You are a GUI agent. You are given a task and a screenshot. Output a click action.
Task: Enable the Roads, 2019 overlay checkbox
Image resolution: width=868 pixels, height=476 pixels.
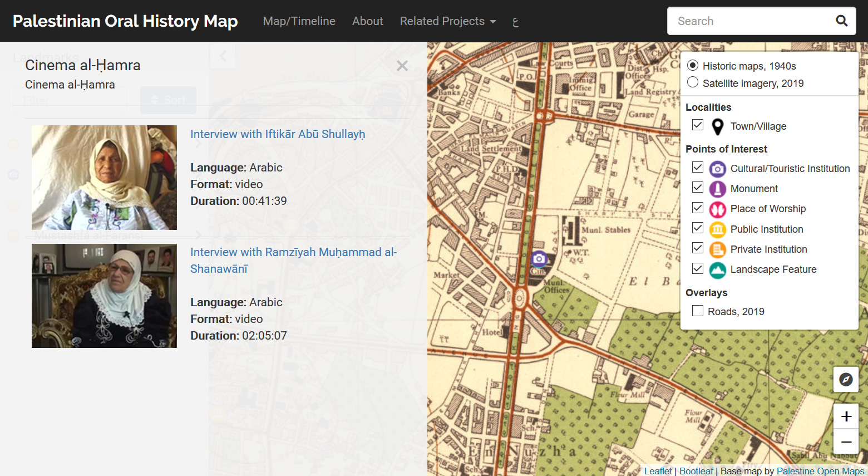pos(698,311)
